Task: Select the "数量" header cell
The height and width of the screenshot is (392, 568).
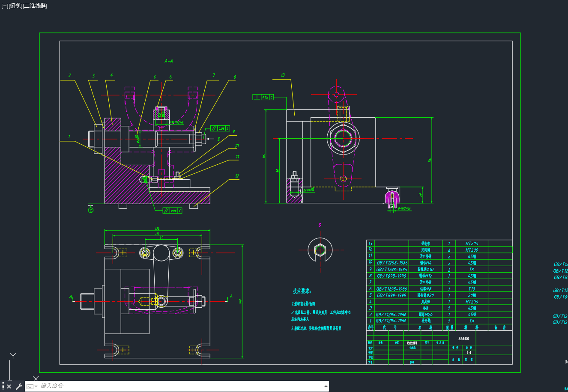Action: pos(450,327)
